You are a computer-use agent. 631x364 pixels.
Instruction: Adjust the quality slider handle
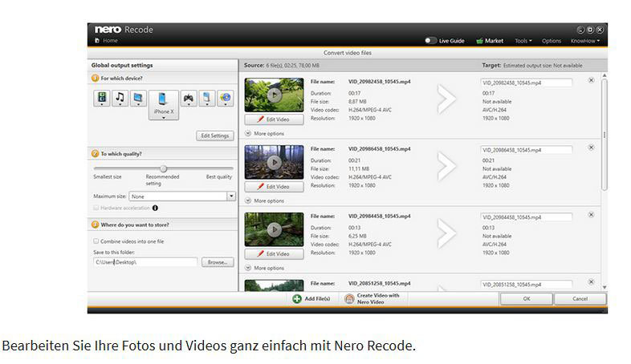point(164,168)
